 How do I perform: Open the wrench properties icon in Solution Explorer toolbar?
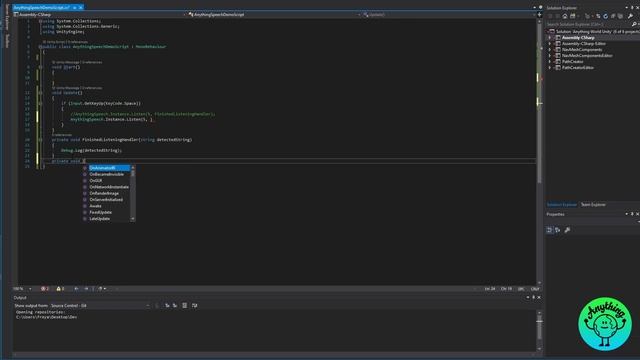pyautogui.click(x=631, y=16)
